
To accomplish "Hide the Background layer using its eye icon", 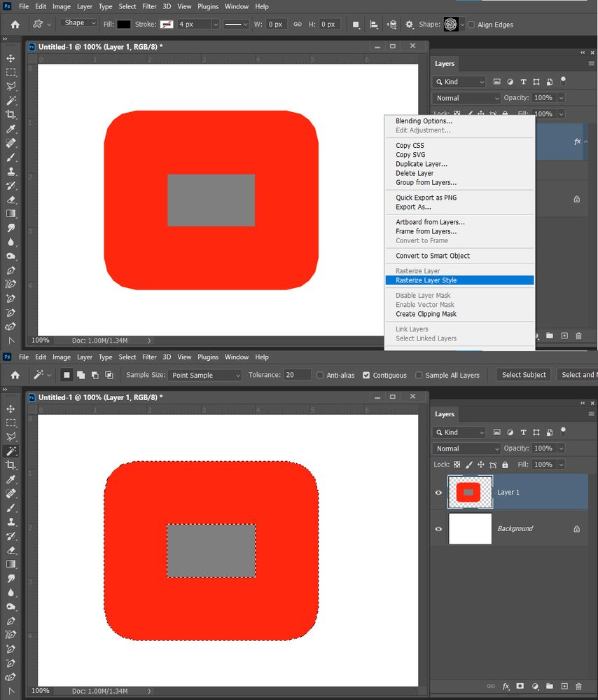I will [x=438, y=528].
